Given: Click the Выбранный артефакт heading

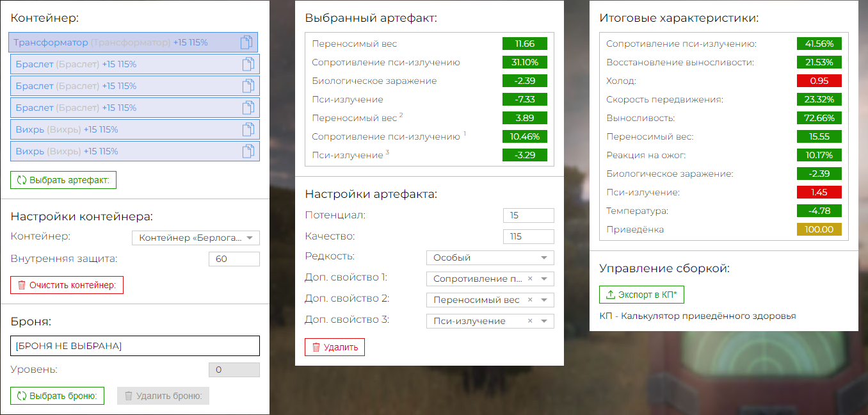Looking at the screenshot, I should pyautogui.click(x=371, y=18).
